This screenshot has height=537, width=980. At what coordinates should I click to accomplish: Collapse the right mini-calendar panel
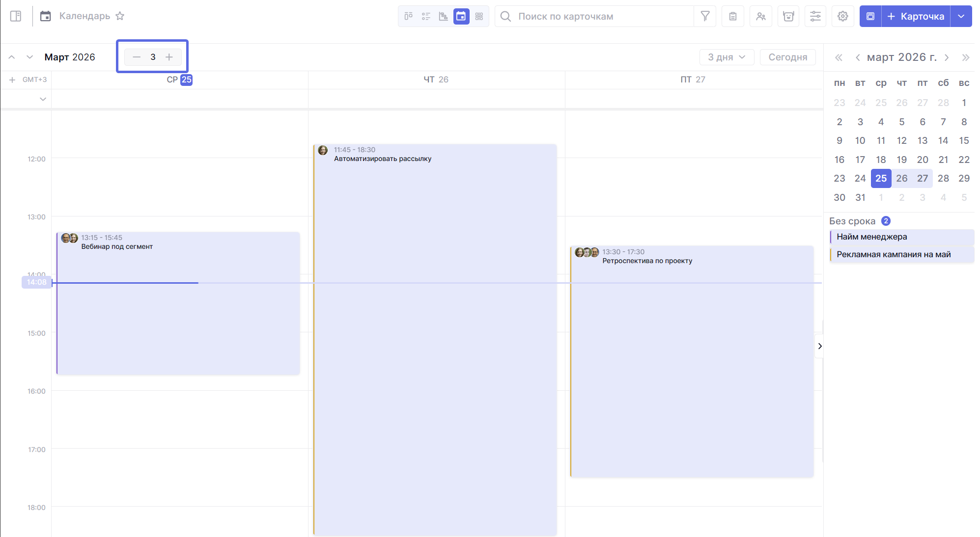pos(819,346)
